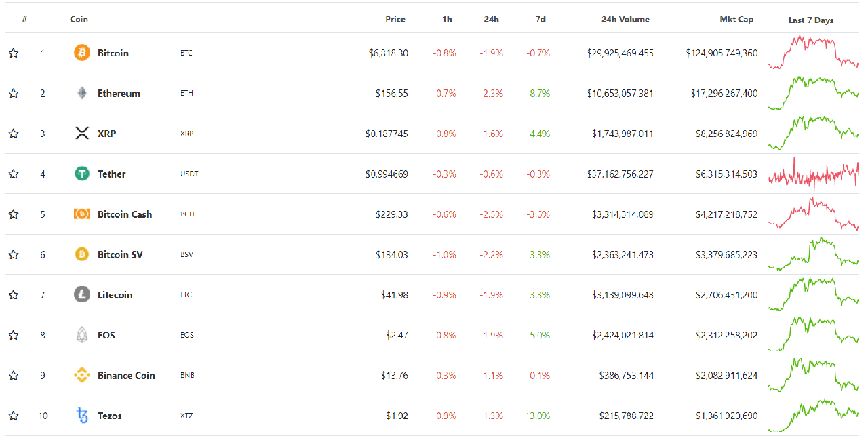The height and width of the screenshot is (438, 868).
Task: Click the Tezos blue logo icon
Action: pos(83,416)
